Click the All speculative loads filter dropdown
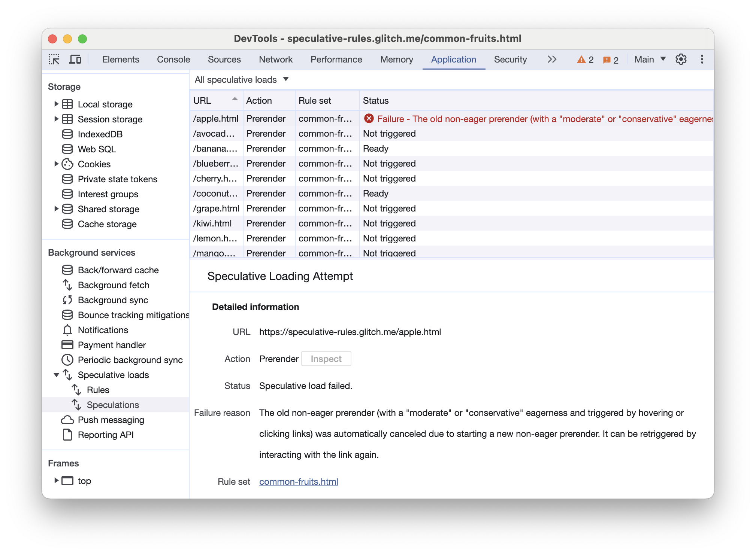The image size is (756, 554). (x=241, y=80)
